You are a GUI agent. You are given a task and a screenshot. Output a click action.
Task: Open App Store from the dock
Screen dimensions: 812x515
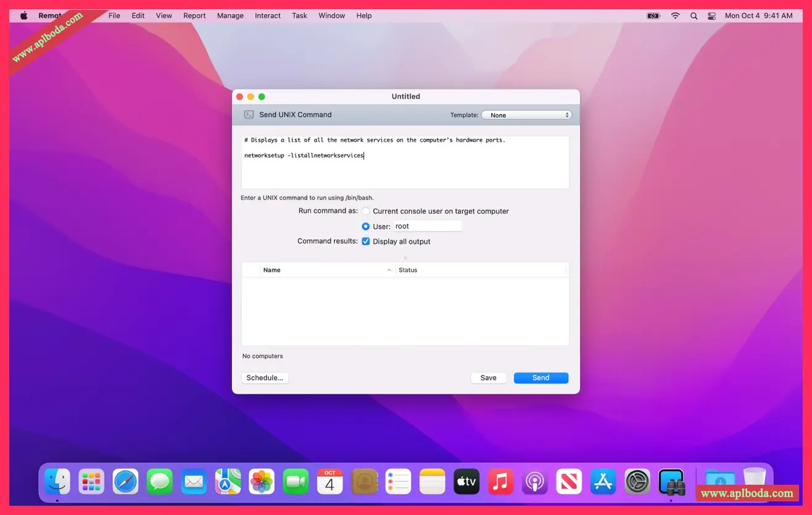[x=603, y=481]
